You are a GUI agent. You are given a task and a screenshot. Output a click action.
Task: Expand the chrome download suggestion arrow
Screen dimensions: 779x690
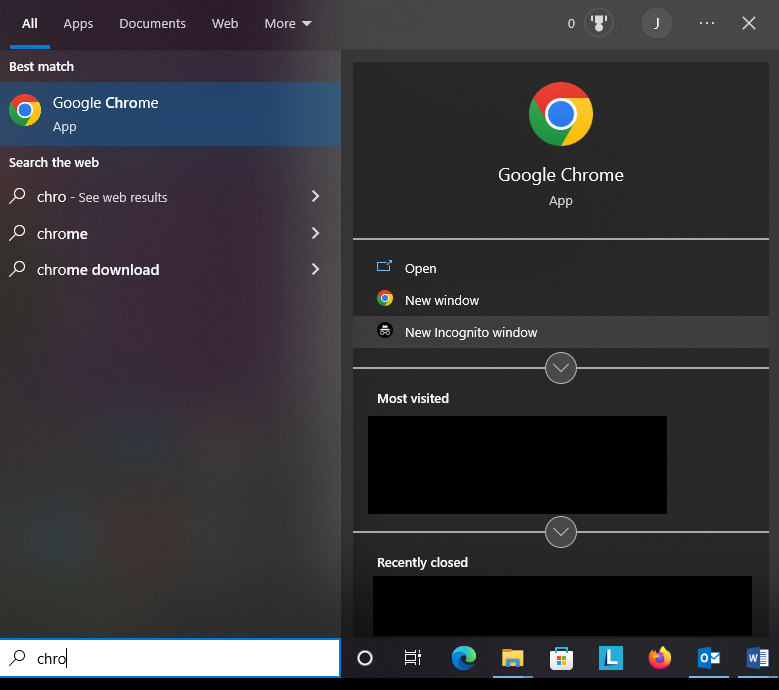pyautogui.click(x=315, y=269)
